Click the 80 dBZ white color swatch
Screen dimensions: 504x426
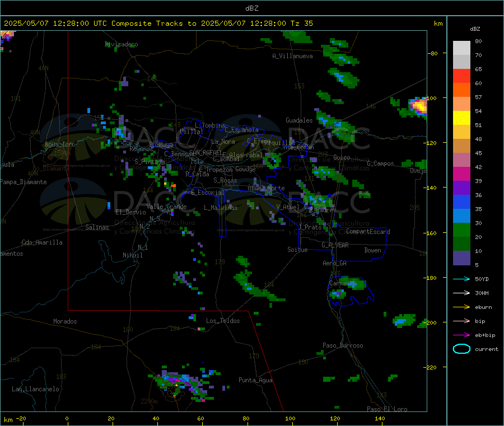(x=461, y=48)
